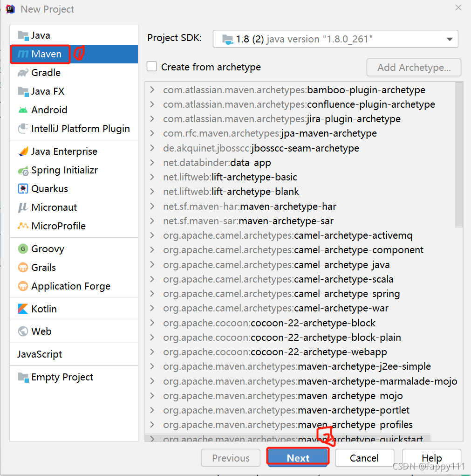Expand camel-archetype-war node
The height and width of the screenshot is (476, 471).
pos(152,309)
